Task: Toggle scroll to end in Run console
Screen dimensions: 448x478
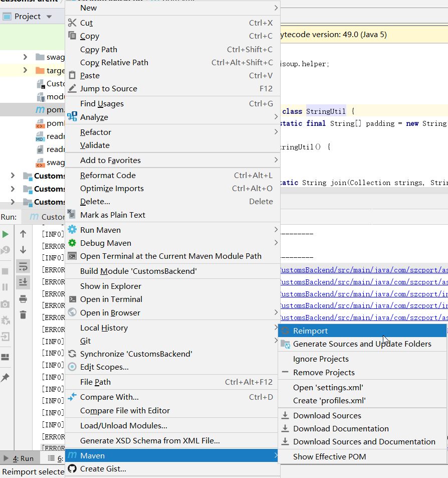Action: [x=23, y=282]
